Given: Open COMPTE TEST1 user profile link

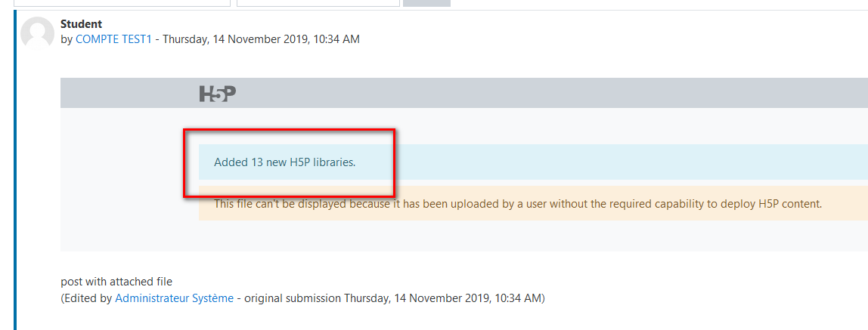Looking at the screenshot, I should 113,39.
